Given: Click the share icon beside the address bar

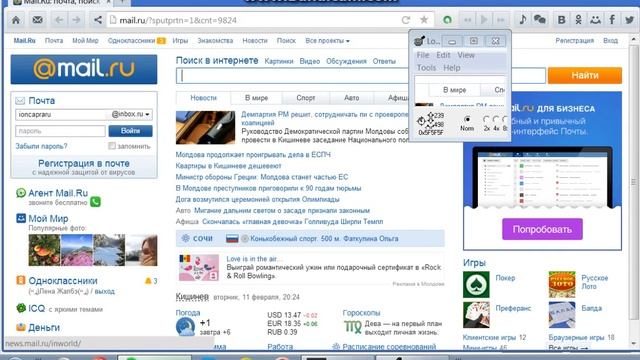Looking at the screenshot, I should (98, 20).
